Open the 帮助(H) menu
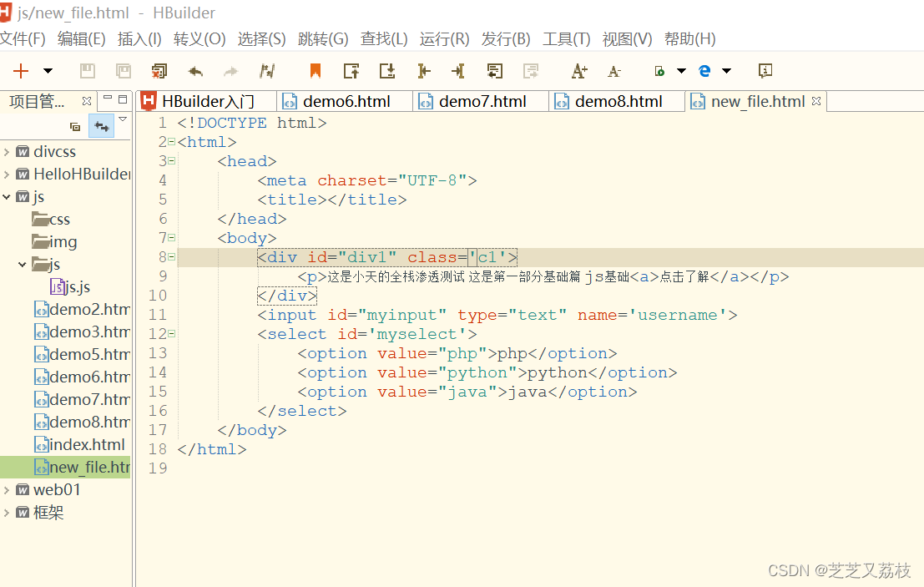The height and width of the screenshot is (587, 924). 689,39
